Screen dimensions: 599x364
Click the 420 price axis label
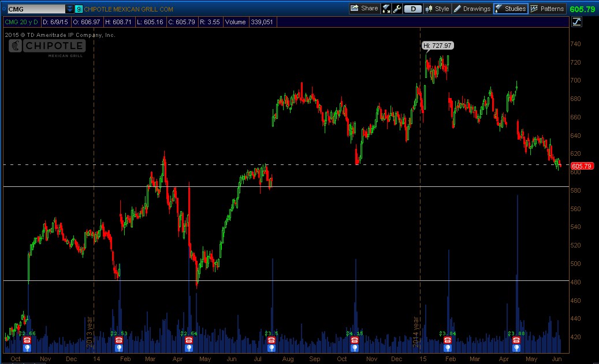[575, 337]
